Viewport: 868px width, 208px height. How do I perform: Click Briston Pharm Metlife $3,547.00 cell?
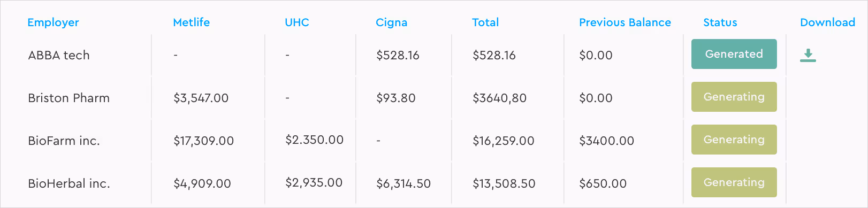pyautogui.click(x=201, y=98)
